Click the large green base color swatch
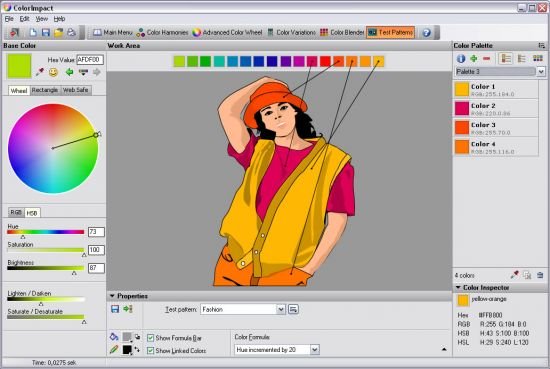The width and height of the screenshot is (550, 369). click(19, 66)
